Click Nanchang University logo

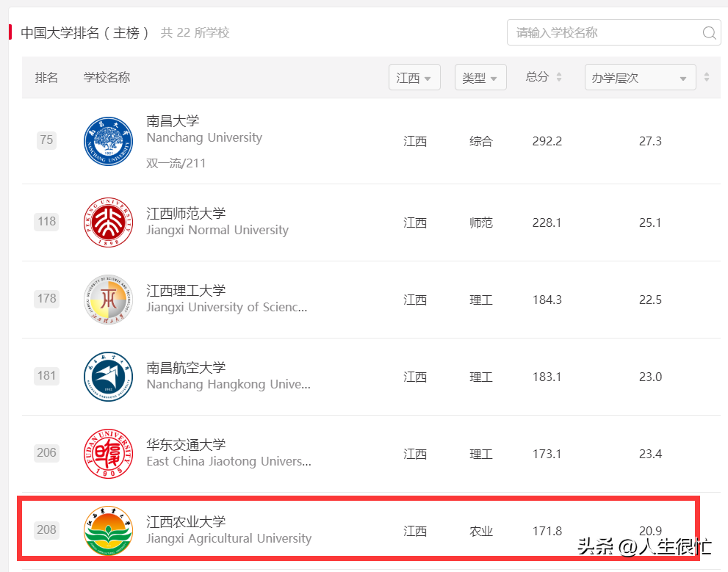(x=108, y=141)
